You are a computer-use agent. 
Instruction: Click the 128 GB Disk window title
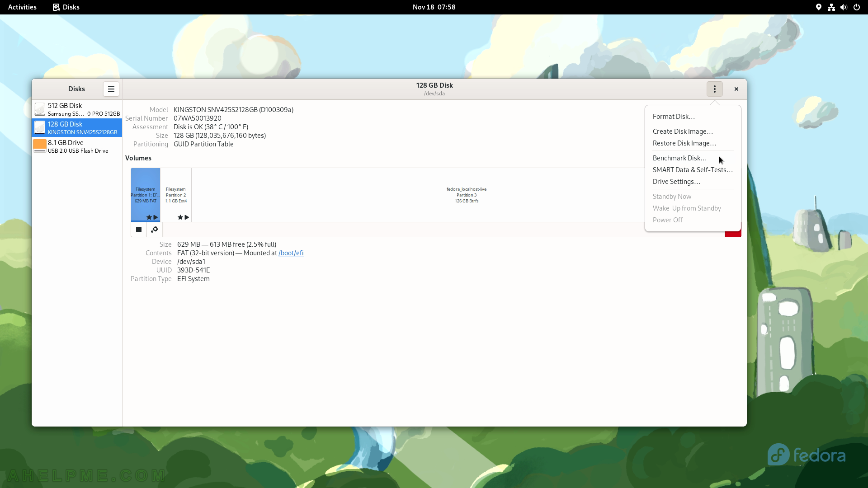tap(434, 85)
